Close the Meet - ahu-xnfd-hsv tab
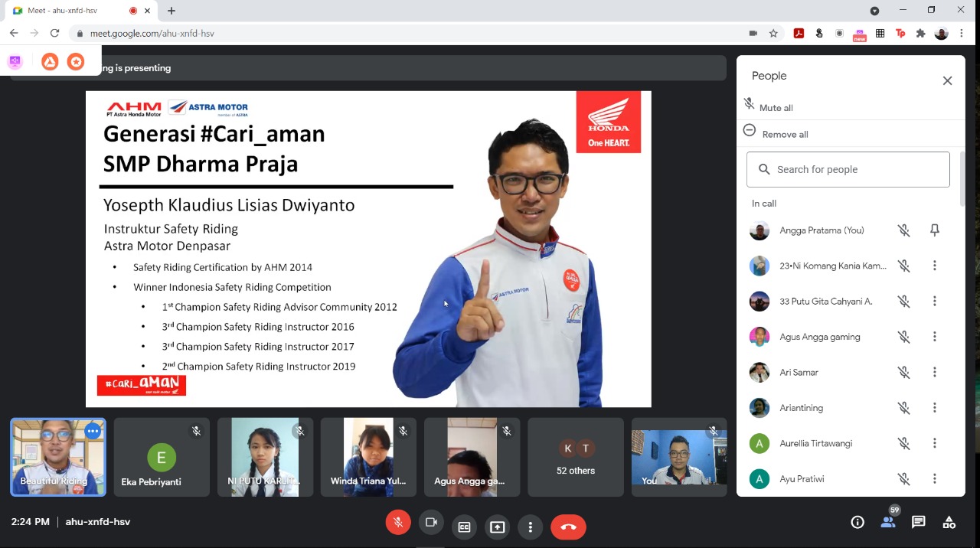980x548 pixels. (147, 11)
